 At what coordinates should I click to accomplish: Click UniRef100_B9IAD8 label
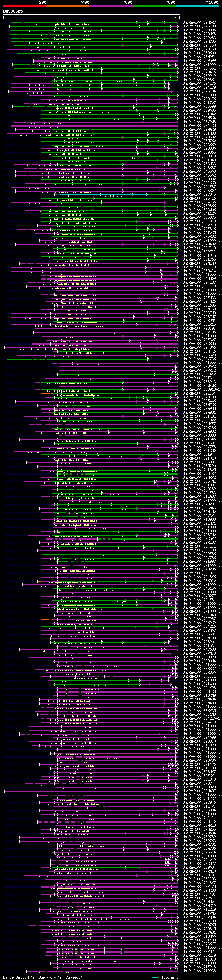pyautogui.click(x=199, y=133)
